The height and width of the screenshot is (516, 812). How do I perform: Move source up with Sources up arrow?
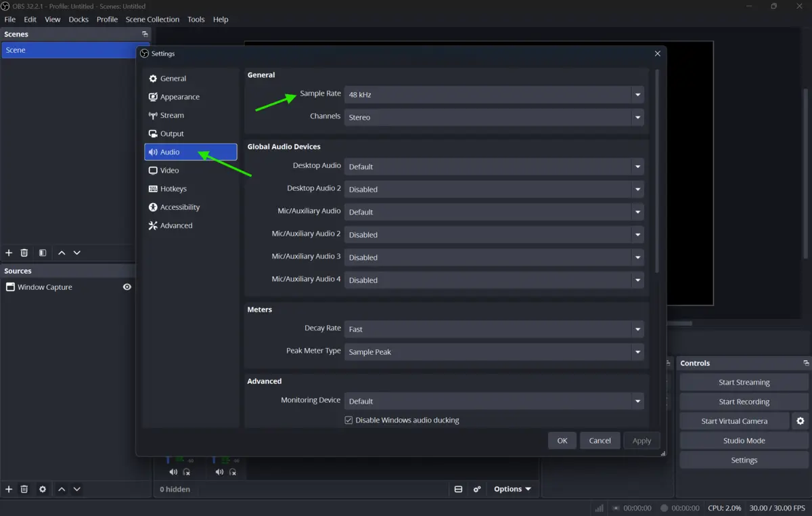(62, 489)
